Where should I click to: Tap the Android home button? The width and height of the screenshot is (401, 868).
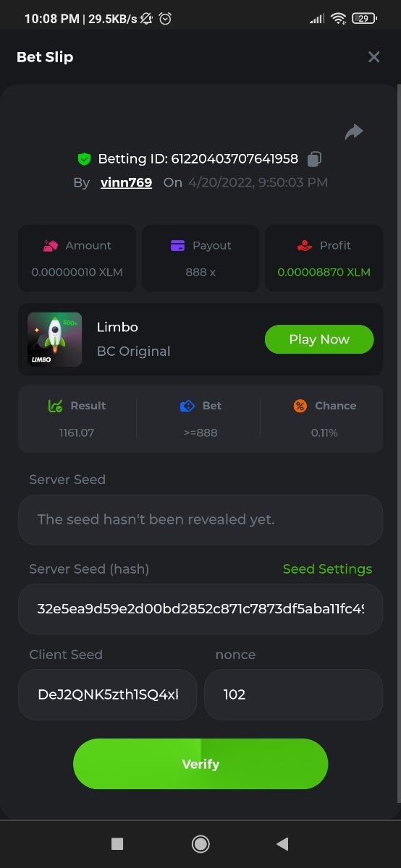200,843
